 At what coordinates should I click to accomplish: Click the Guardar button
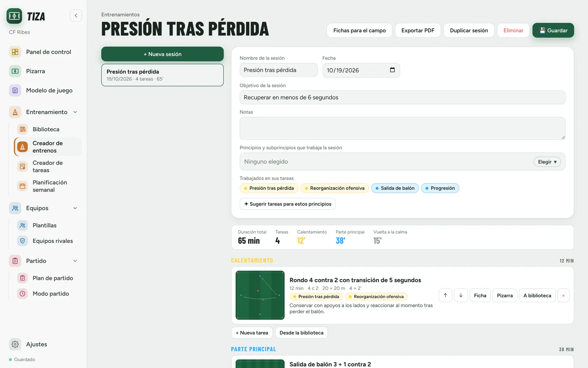(x=553, y=31)
